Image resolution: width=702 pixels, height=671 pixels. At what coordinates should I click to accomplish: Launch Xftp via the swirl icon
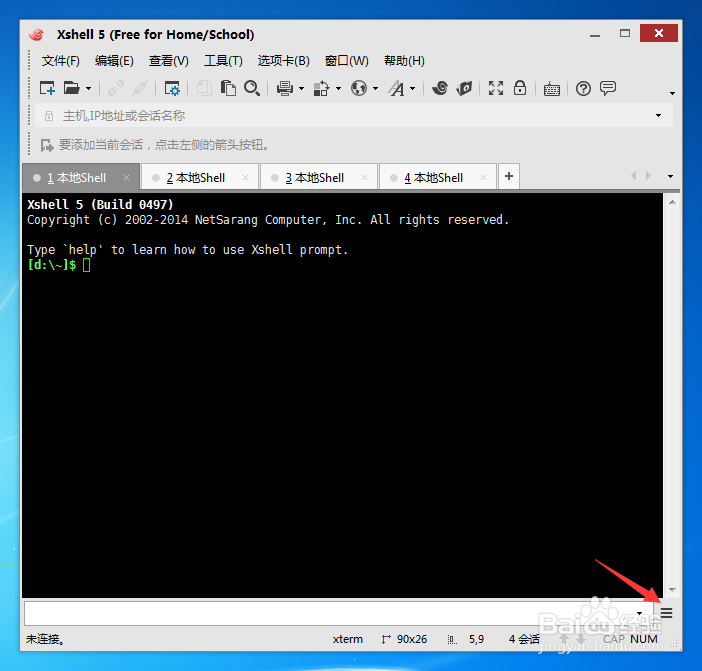pos(440,88)
